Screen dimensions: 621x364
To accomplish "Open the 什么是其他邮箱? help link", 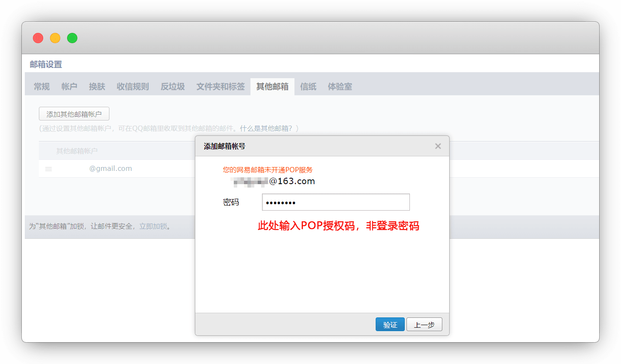I will point(266,129).
